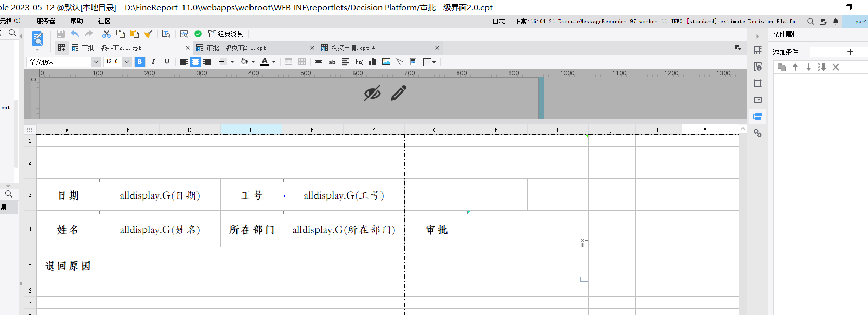This screenshot has width=868, height=315.
Task: Click the large preview report icon
Action: (37, 38)
